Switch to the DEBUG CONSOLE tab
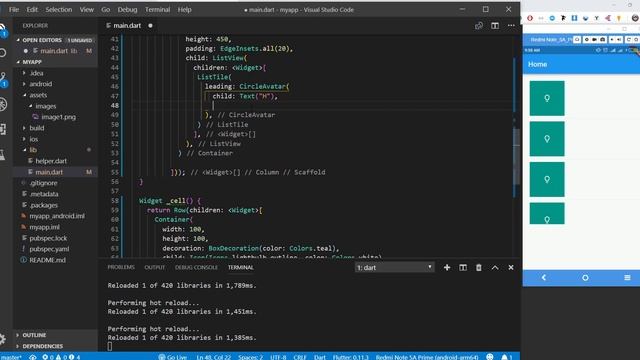The width and height of the screenshot is (640, 360). pos(196,267)
